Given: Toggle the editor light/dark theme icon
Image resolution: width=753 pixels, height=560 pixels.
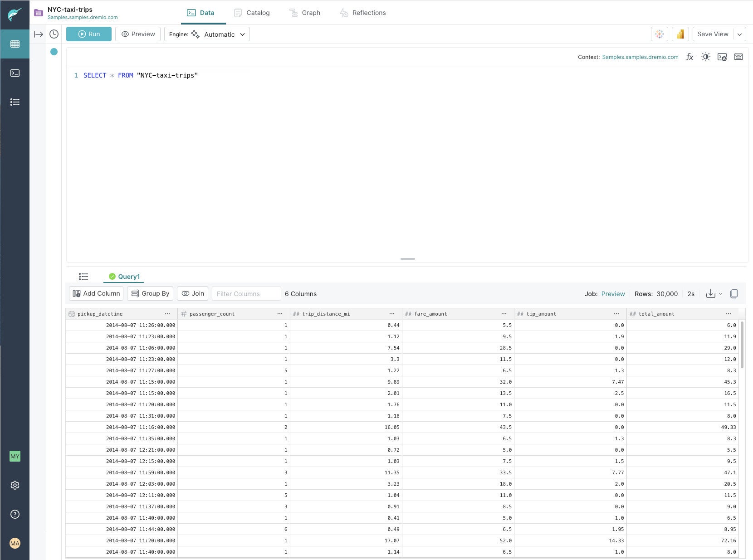Looking at the screenshot, I should pos(706,57).
